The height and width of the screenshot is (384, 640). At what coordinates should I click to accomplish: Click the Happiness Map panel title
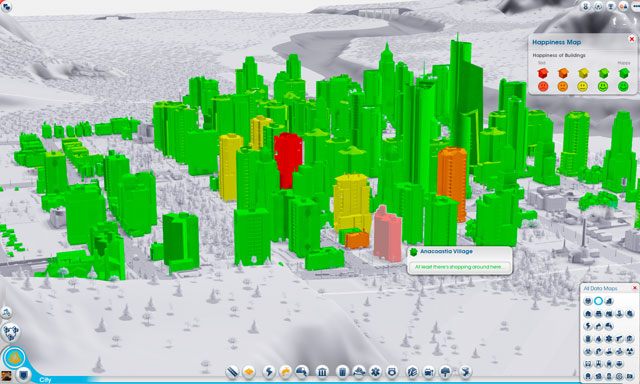[556, 42]
